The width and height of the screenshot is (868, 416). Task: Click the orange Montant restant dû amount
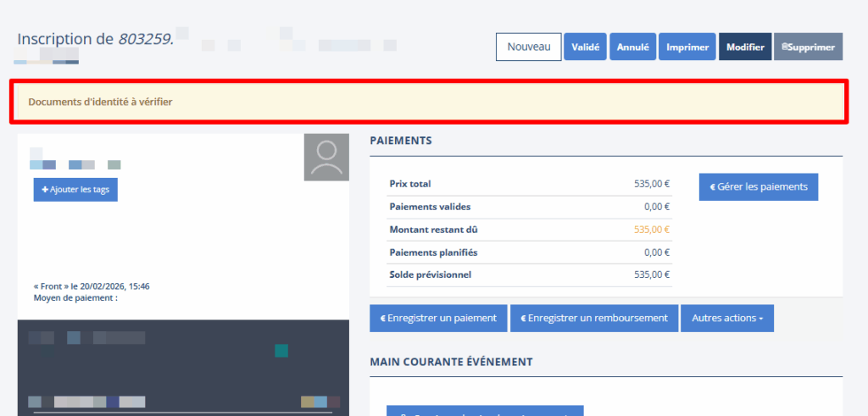pos(652,230)
